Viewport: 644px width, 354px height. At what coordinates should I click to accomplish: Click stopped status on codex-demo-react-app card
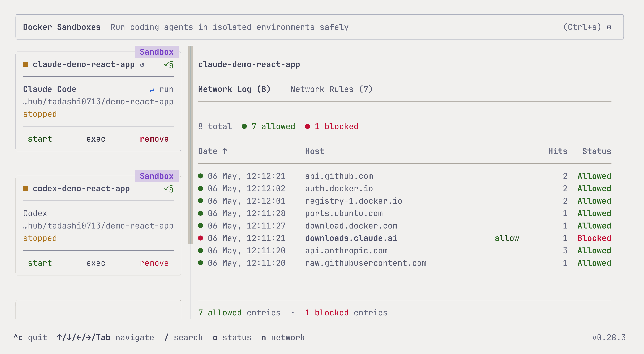(40, 238)
